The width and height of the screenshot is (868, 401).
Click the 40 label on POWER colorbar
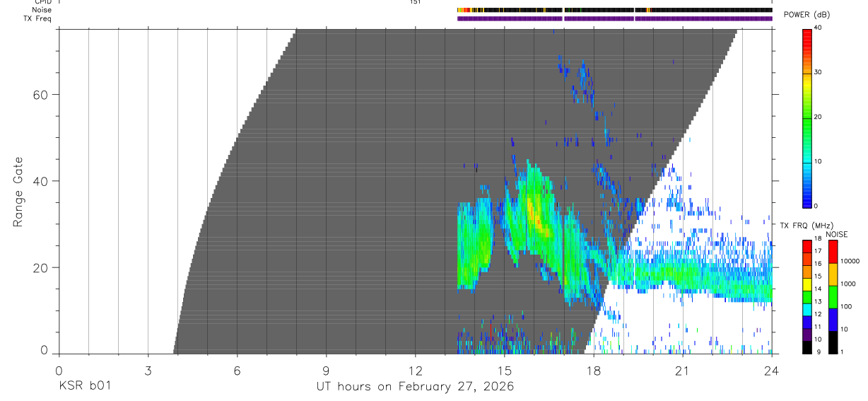click(x=816, y=27)
